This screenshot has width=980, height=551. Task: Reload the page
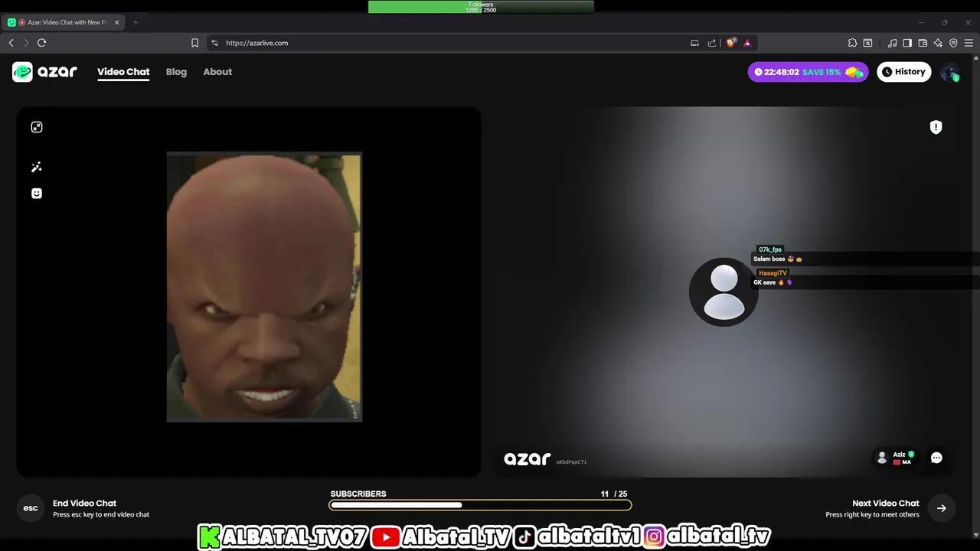click(42, 43)
